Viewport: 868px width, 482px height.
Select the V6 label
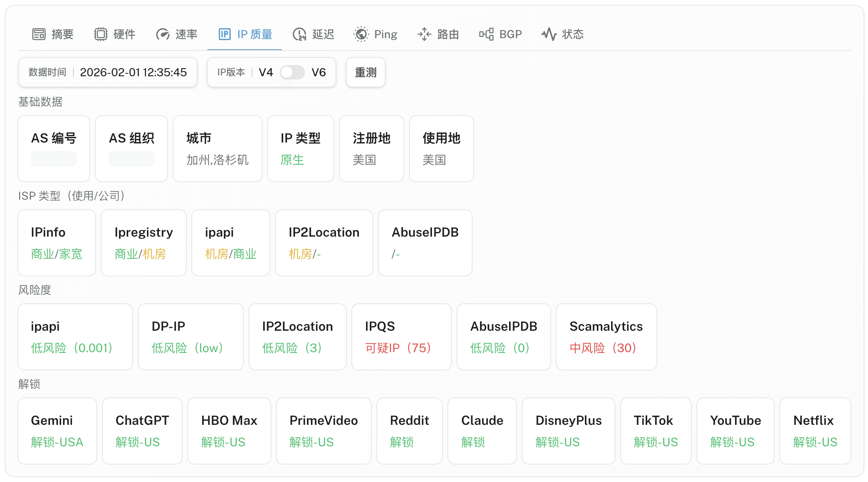coord(318,72)
